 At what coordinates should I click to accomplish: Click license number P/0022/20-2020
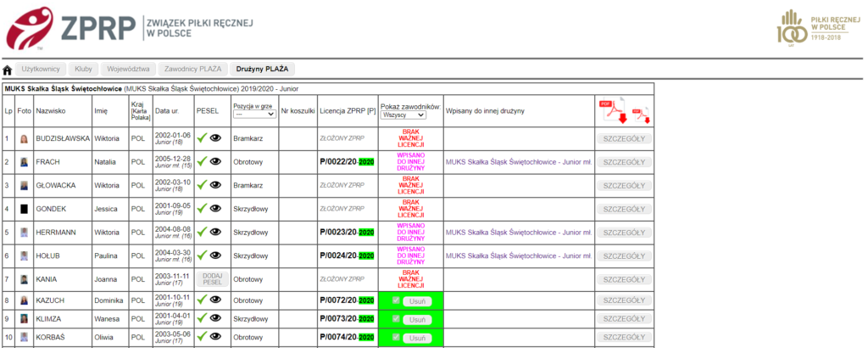pyautogui.click(x=347, y=162)
